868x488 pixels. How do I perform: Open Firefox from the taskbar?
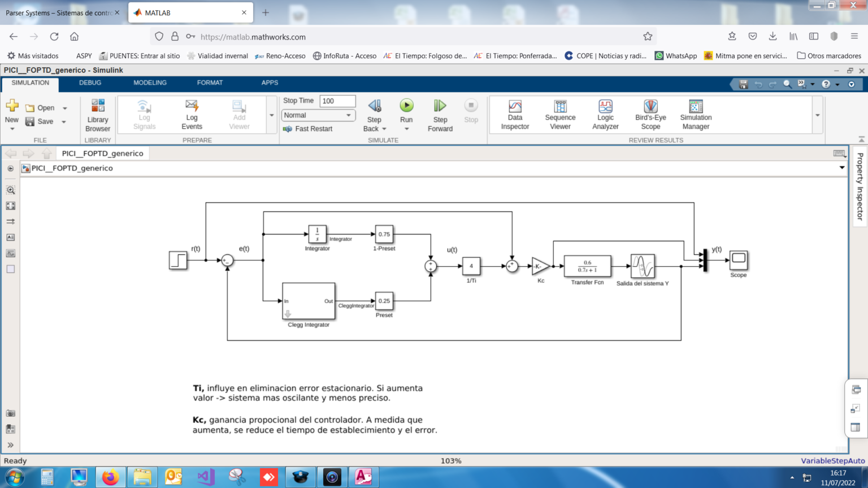point(110,477)
